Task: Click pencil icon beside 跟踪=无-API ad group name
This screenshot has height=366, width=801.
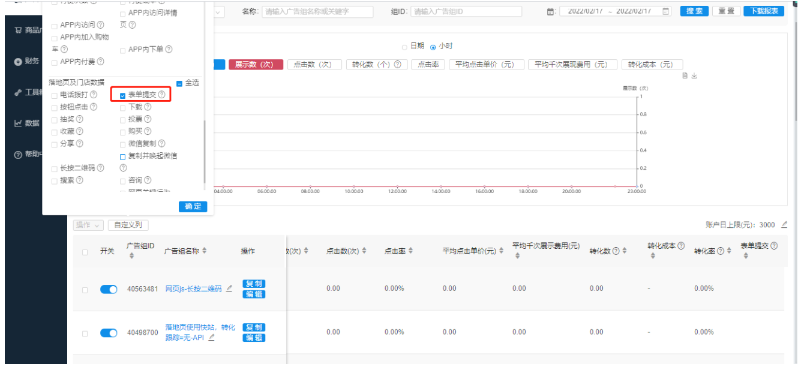Action: pyautogui.click(x=211, y=338)
